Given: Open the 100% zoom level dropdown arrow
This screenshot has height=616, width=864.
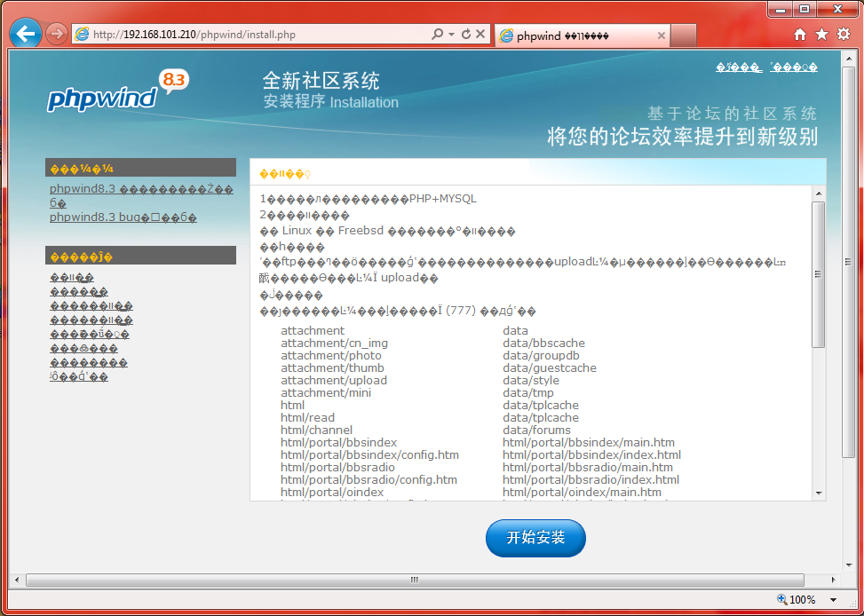Looking at the screenshot, I should coord(834,599).
